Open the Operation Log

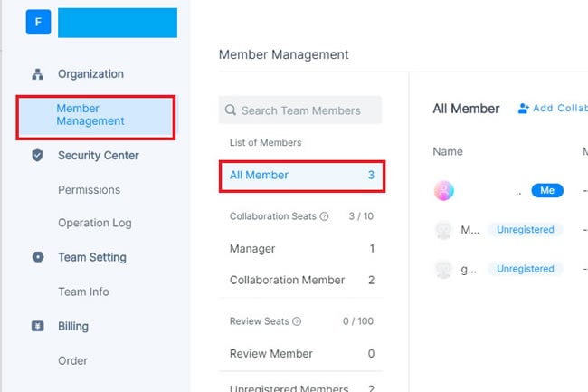coord(95,223)
